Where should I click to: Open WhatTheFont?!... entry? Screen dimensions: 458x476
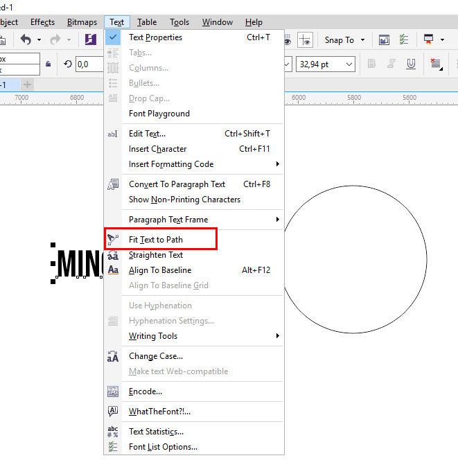(194, 412)
